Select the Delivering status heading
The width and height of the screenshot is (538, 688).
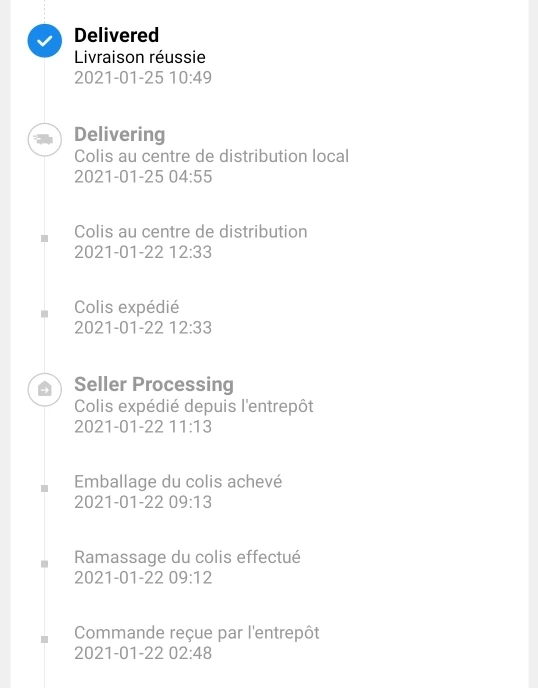119,134
